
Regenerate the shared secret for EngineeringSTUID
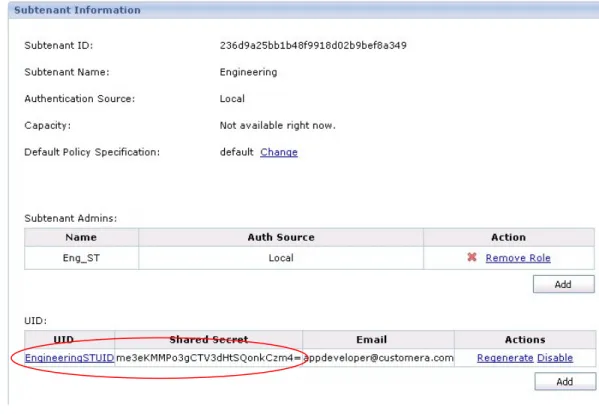click(x=505, y=358)
